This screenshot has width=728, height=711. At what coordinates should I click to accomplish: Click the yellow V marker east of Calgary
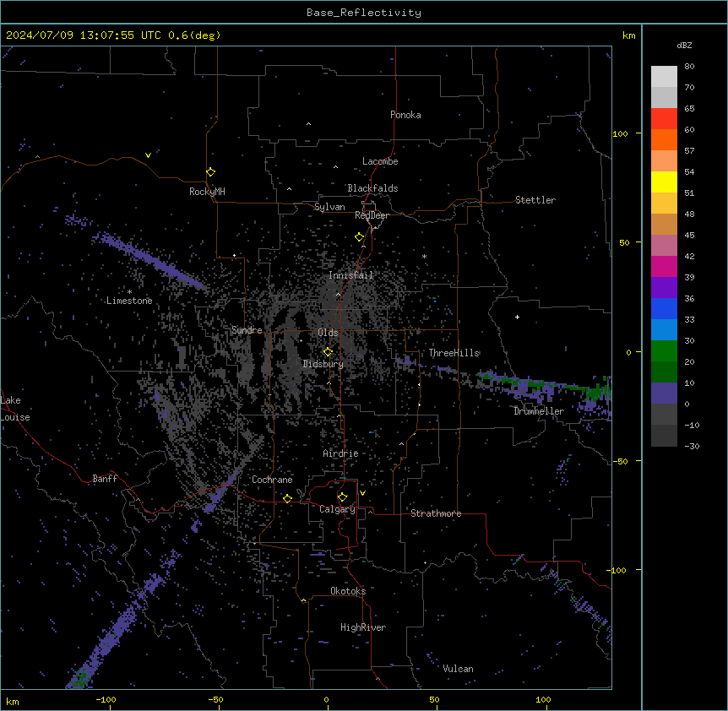[362, 493]
